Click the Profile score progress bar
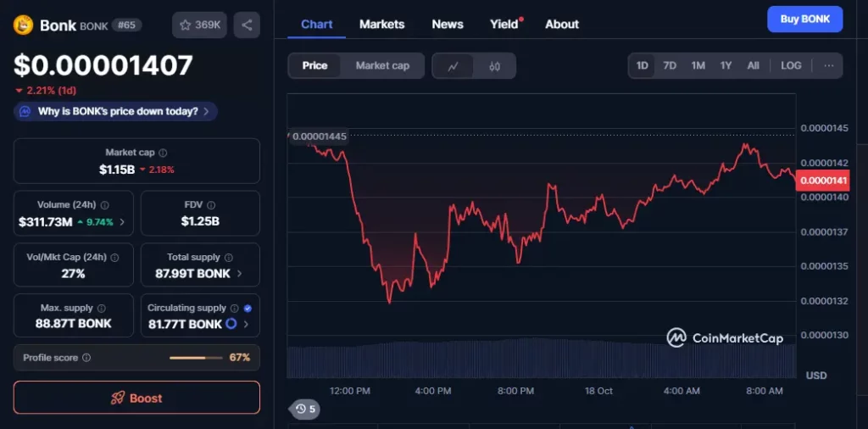This screenshot has width=868, height=429. tap(195, 358)
